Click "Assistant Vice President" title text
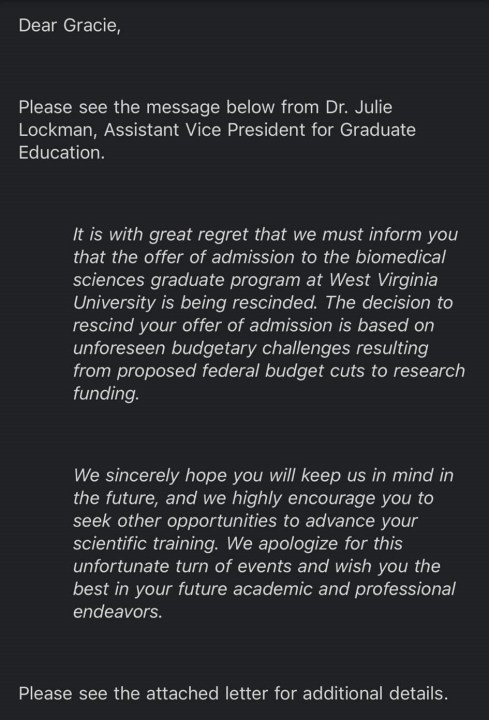This screenshot has height=720, width=489. point(205,130)
